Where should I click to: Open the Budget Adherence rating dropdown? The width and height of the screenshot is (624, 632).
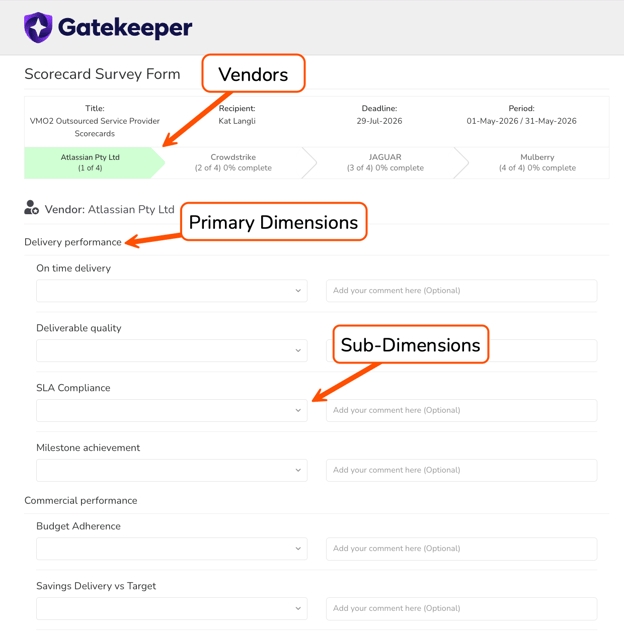pos(172,549)
